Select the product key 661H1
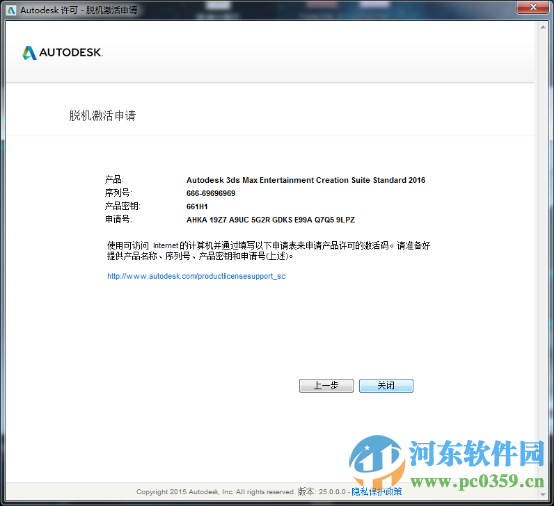 [197, 206]
